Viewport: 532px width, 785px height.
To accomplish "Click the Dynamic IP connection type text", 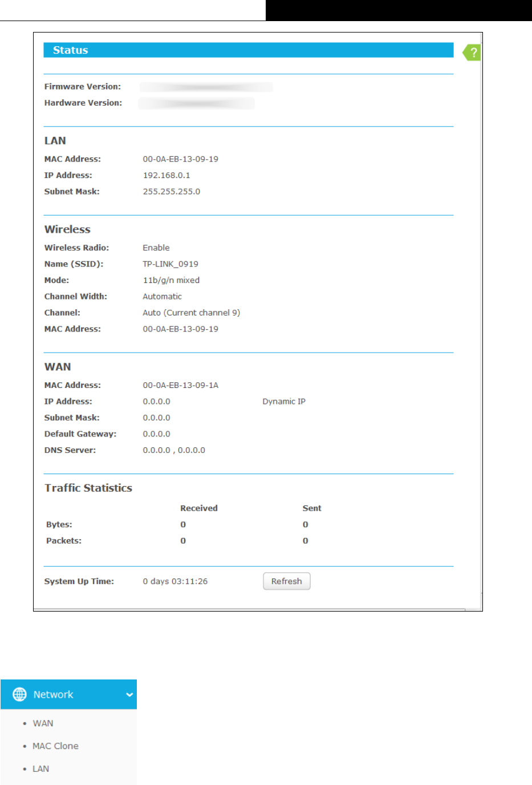I will [x=284, y=402].
